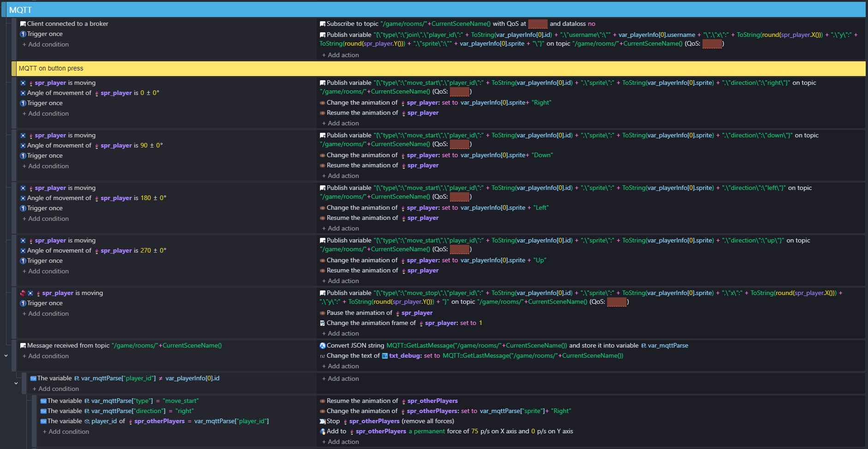Edit force value 75 on X axis
Screen dimensions: 868x449
pos(475,431)
